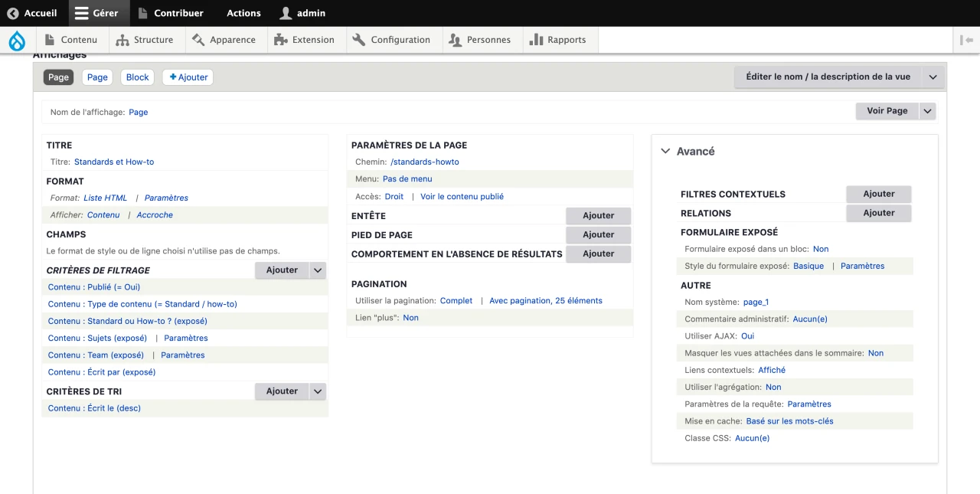Add a new display with Ajouter
This screenshot has width=980, height=494.
(188, 77)
